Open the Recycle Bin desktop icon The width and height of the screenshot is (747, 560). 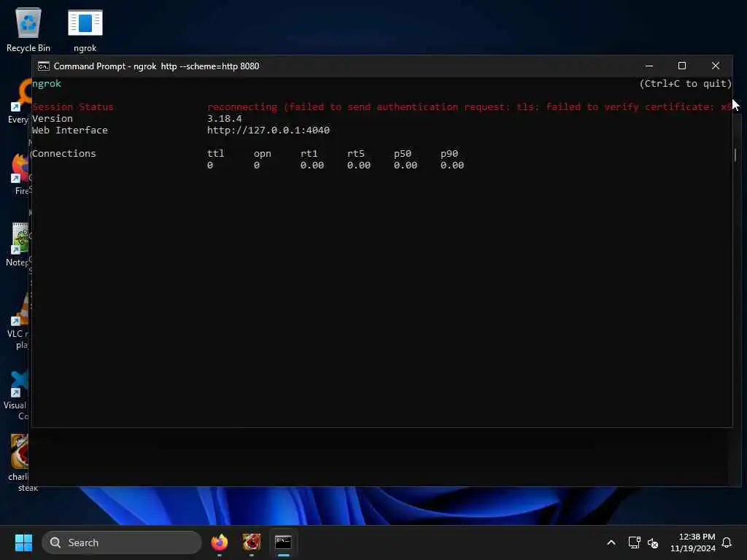click(28, 30)
